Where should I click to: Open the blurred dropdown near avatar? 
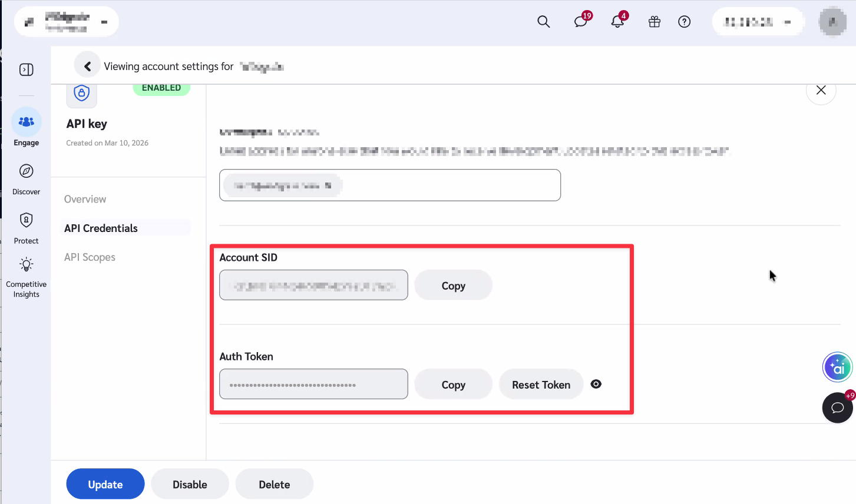click(x=758, y=22)
